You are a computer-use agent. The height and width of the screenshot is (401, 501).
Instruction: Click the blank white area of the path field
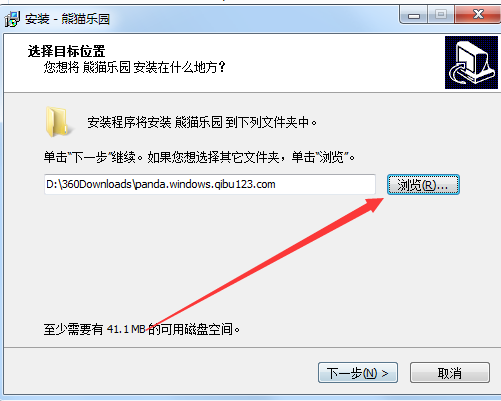tap(325, 184)
